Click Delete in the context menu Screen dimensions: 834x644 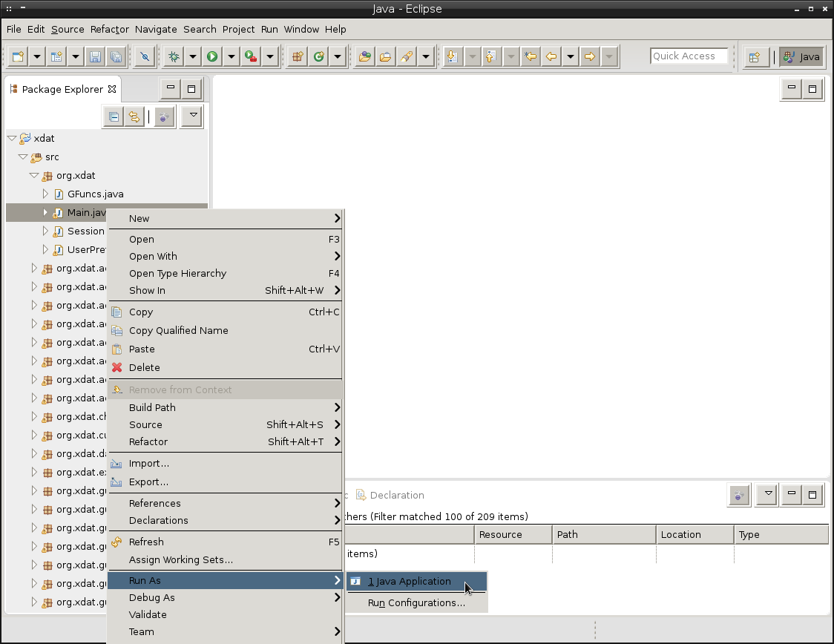225,367
